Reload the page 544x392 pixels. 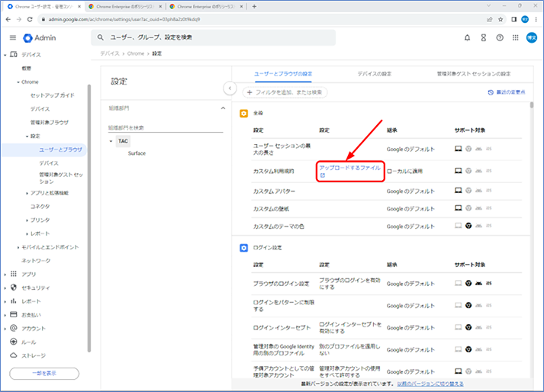pyautogui.click(x=30, y=19)
